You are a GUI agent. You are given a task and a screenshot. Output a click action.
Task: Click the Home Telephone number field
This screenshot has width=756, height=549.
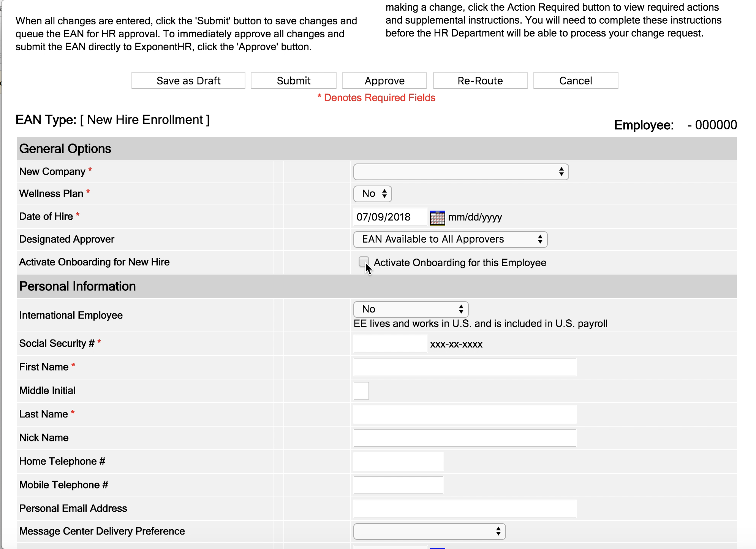(x=398, y=462)
